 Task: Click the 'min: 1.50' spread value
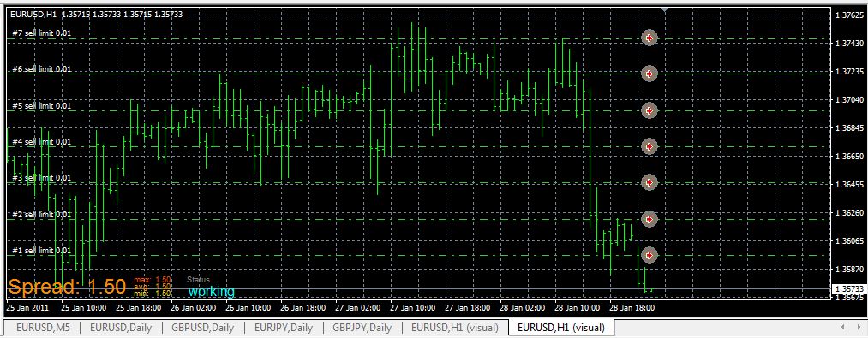click(x=153, y=294)
